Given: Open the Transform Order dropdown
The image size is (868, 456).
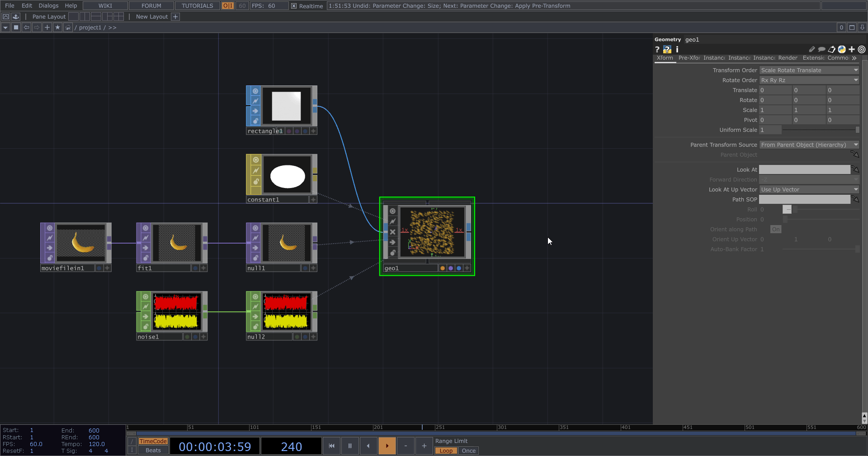Looking at the screenshot, I should tap(809, 70).
